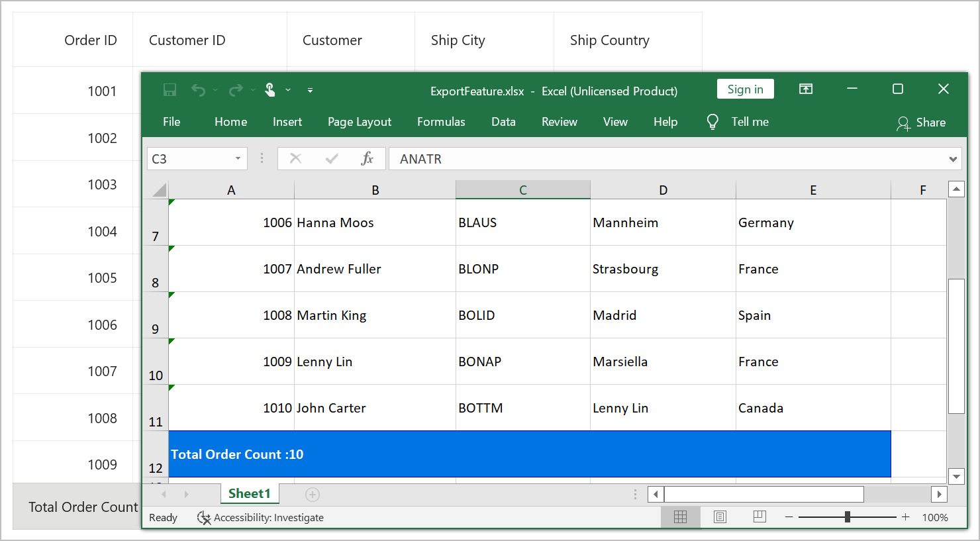
Task: Click the Save icon in the title bar
Action: (170, 90)
